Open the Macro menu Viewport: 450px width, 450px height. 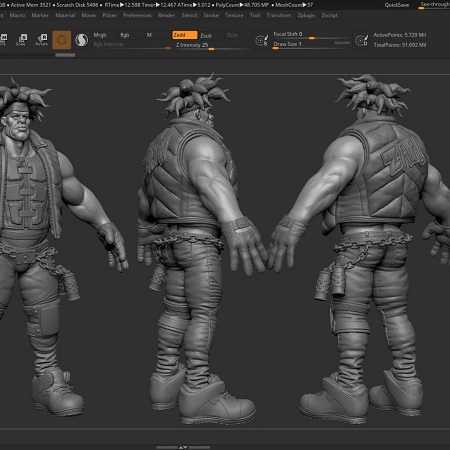click(17, 15)
